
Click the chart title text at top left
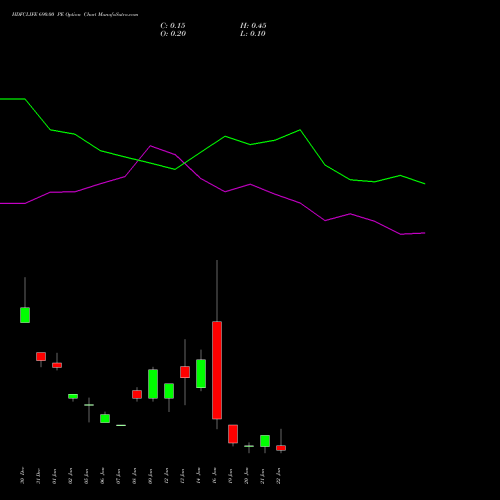click(75, 15)
